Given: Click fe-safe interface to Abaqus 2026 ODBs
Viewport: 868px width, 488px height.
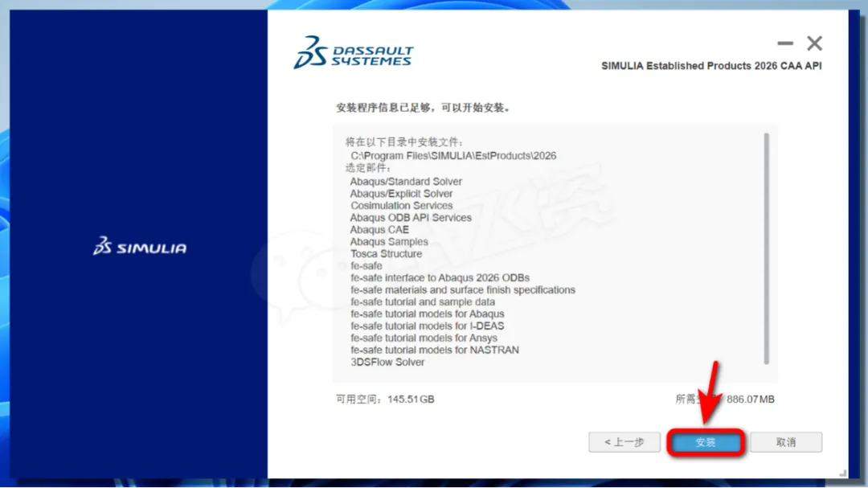Looking at the screenshot, I should pyautogui.click(x=440, y=277).
